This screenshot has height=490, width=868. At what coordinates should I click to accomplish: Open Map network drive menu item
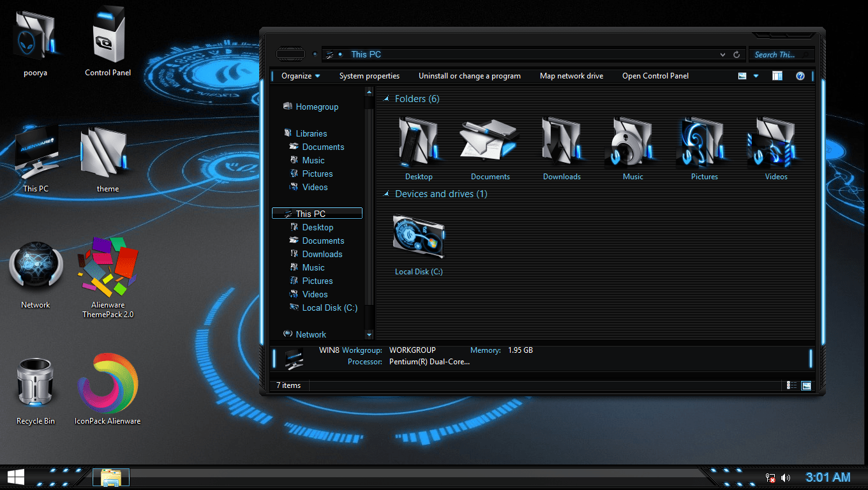[x=571, y=75]
